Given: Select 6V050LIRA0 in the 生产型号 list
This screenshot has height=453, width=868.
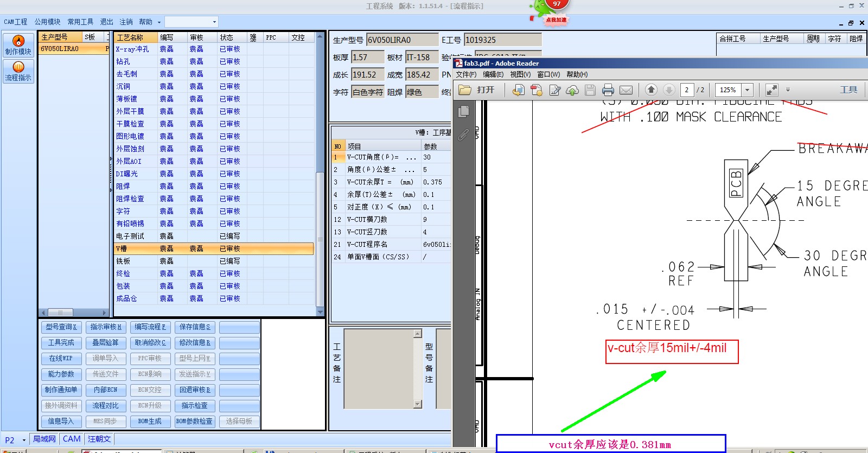Looking at the screenshot, I should pos(74,49).
